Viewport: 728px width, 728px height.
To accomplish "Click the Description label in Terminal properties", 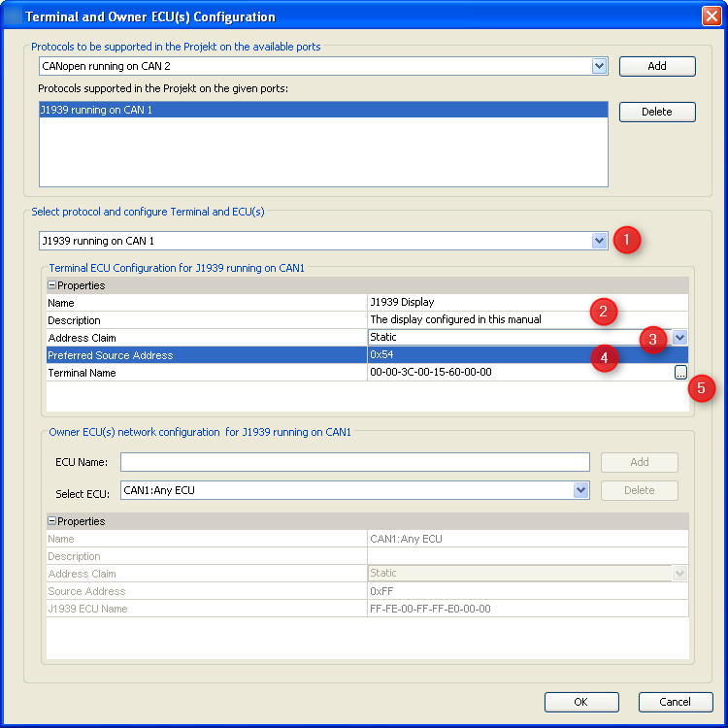I will click(x=75, y=320).
